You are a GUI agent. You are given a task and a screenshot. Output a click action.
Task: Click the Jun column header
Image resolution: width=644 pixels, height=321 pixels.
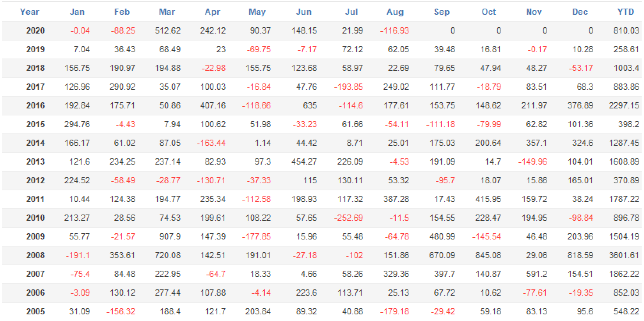click(303, 12)
